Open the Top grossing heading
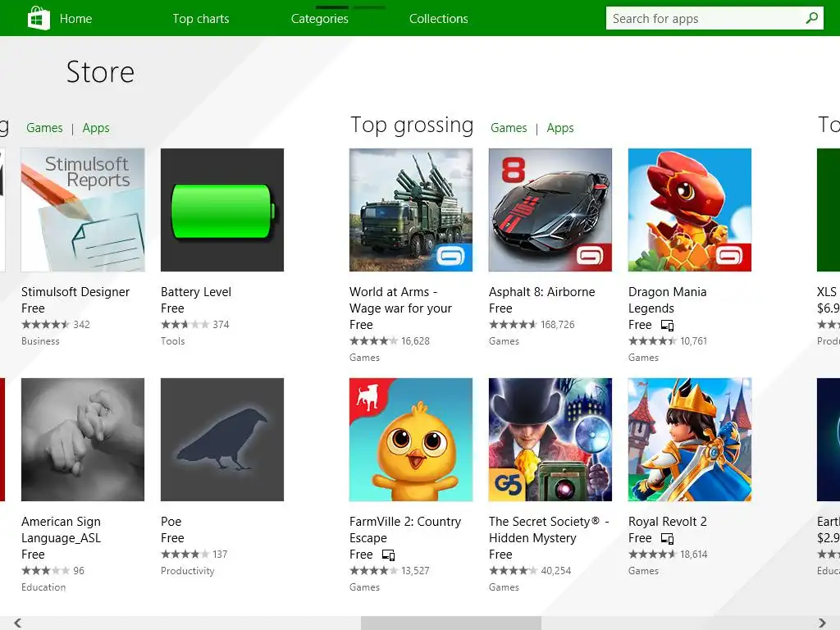The image size is (840, 630). (412, 126)
